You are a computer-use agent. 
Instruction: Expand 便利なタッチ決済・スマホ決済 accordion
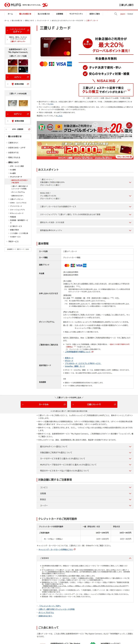[x=85, y=223]
